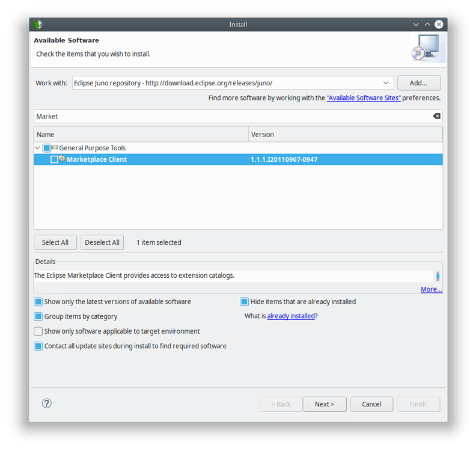Maximize the Install window with up chevron

427,24
